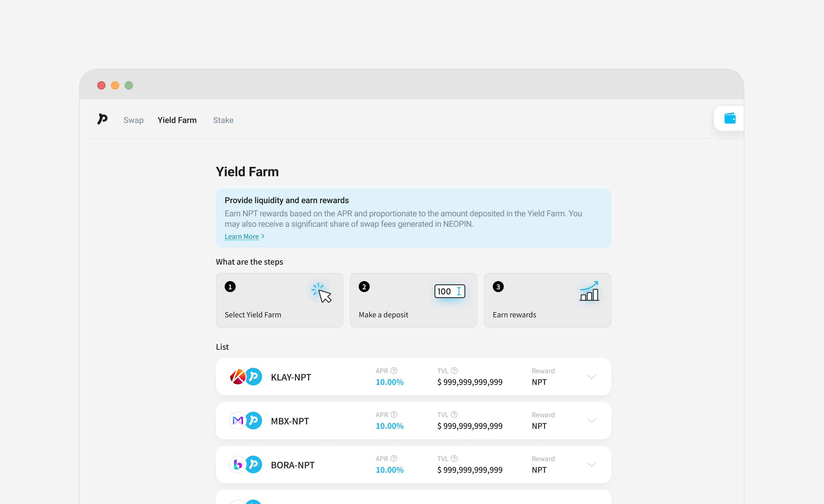Click the MBX token icon
The image size is (824, 504).
pyautogui.click(x=238, y=421)
